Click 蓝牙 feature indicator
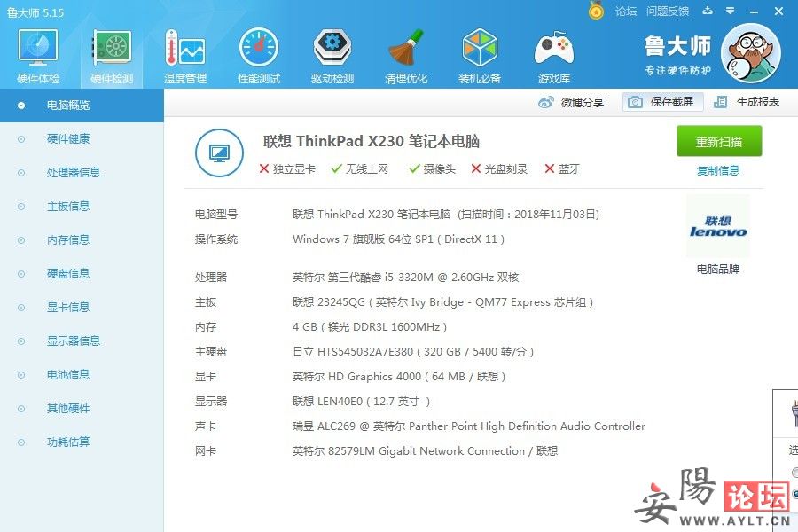The image size is (798, 532). pyautogui.click(x=562, y=169)
